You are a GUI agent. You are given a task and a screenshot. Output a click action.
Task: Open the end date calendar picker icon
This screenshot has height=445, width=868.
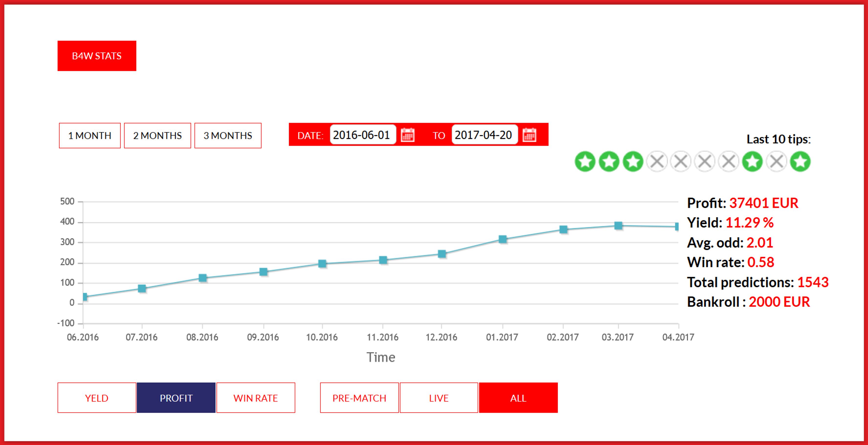529,135
